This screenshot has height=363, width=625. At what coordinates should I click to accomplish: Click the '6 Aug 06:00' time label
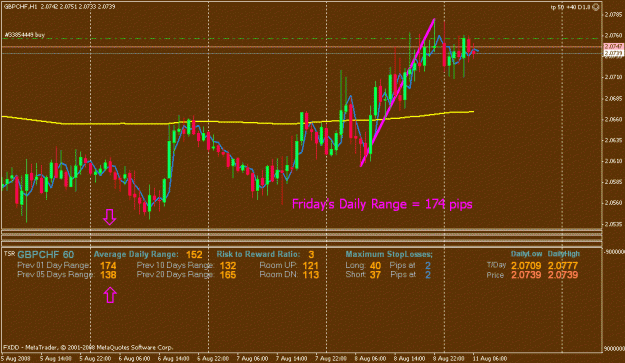tap(134, 359)
